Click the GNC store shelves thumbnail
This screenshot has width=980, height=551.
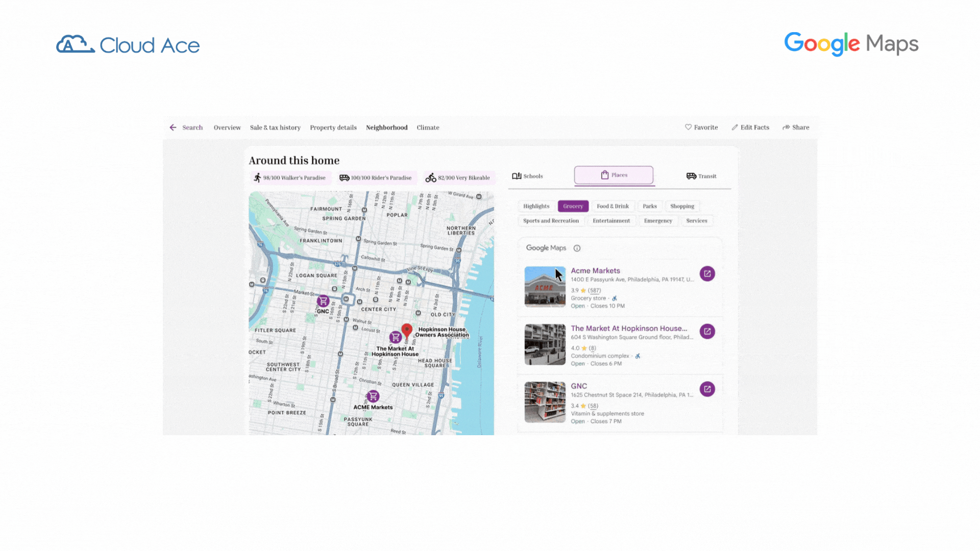point(545,402)
